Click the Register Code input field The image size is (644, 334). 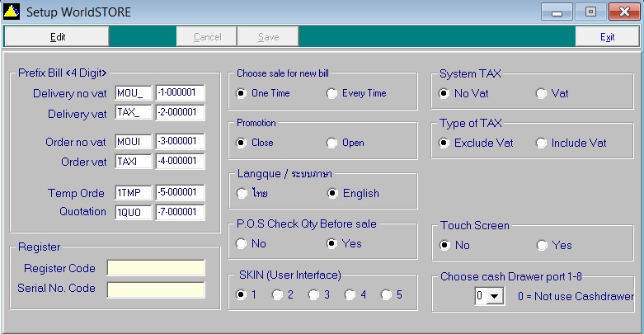(156, 268)
